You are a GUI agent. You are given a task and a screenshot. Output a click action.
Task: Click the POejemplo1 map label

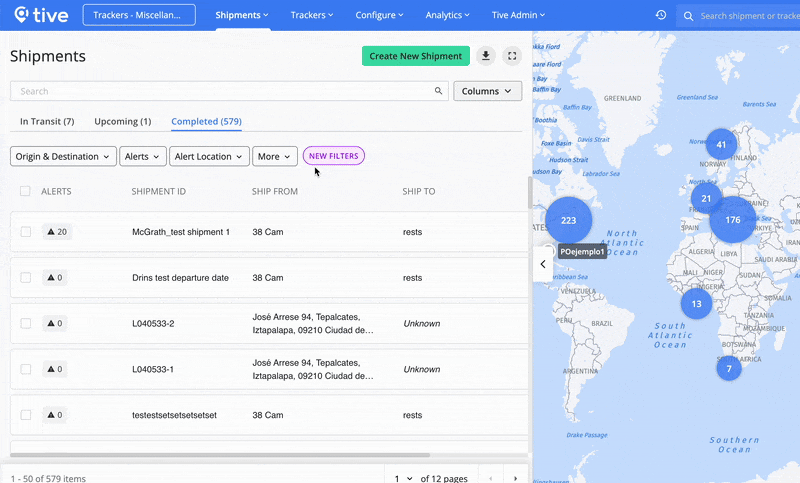(582, 251)
